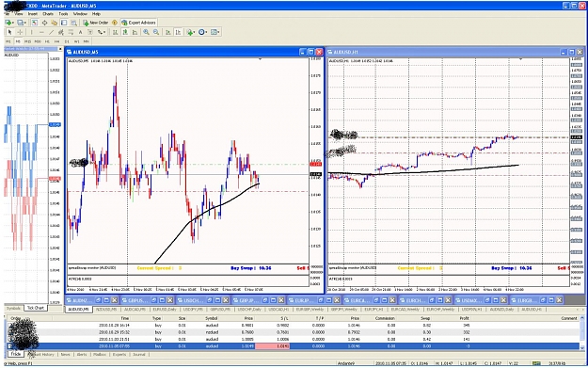588x368 pixels.
Task: Open the Insert menu
Action: pyautogui.click(x=33, y=14)
